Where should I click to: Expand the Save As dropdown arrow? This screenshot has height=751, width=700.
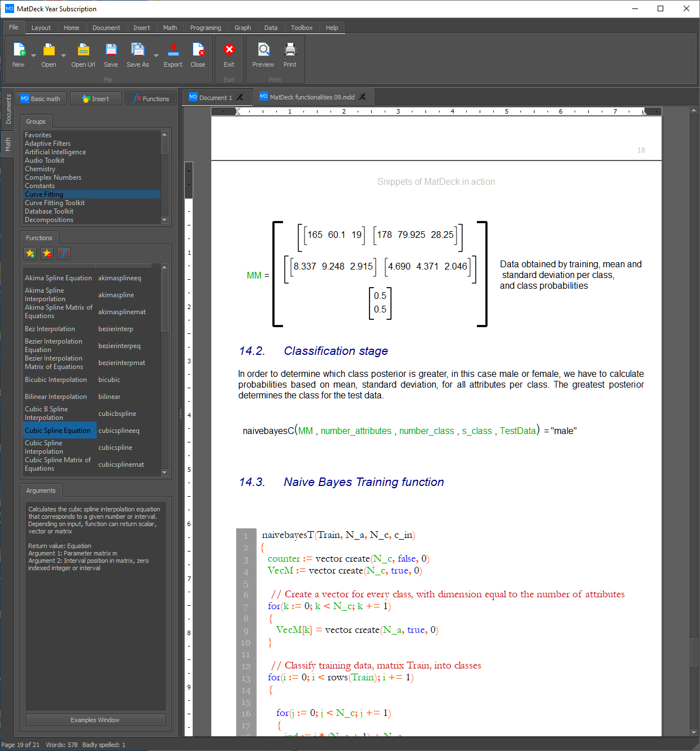156,56
